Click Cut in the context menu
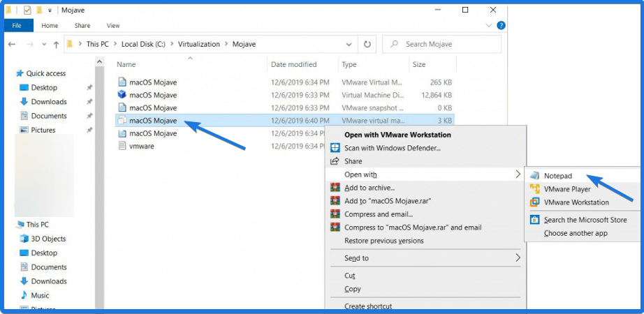Screen dimensions: 644x314 [x=349, y=276]
